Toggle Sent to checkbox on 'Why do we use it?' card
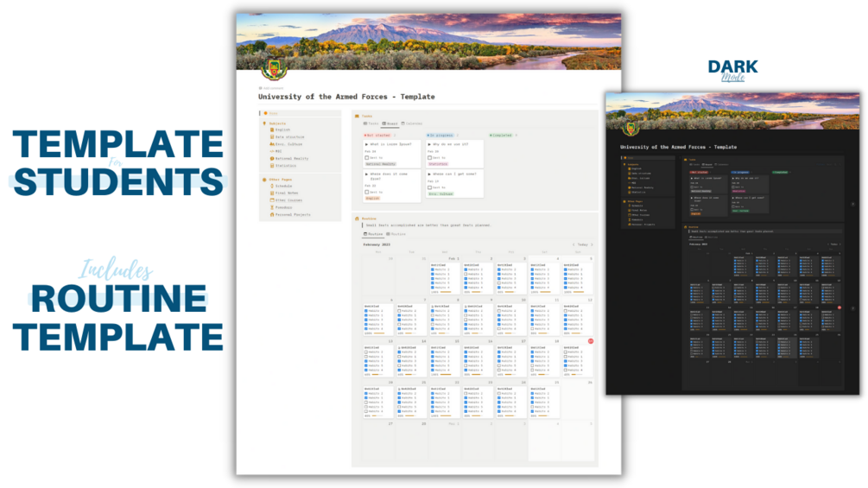The image size is (868, 488). click(x=429, y=158)
